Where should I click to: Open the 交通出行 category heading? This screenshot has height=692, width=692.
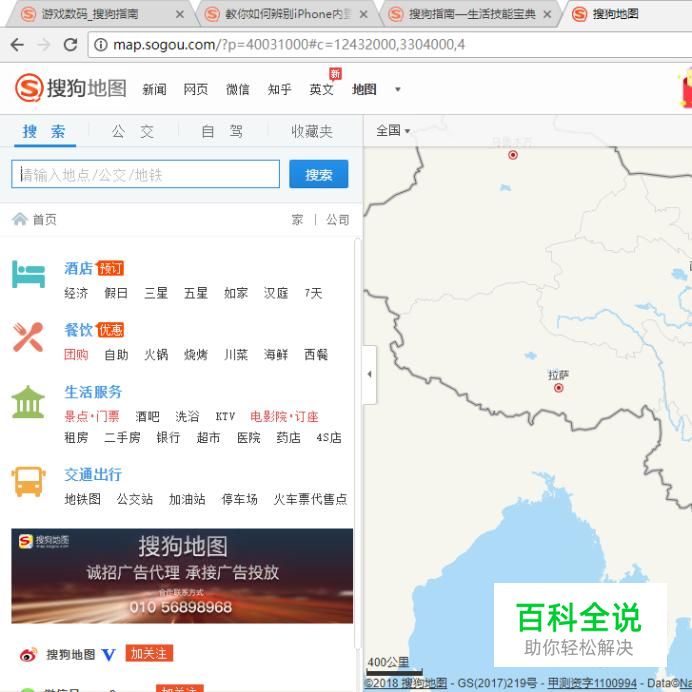pyautogui.click(x=93, y=474)
